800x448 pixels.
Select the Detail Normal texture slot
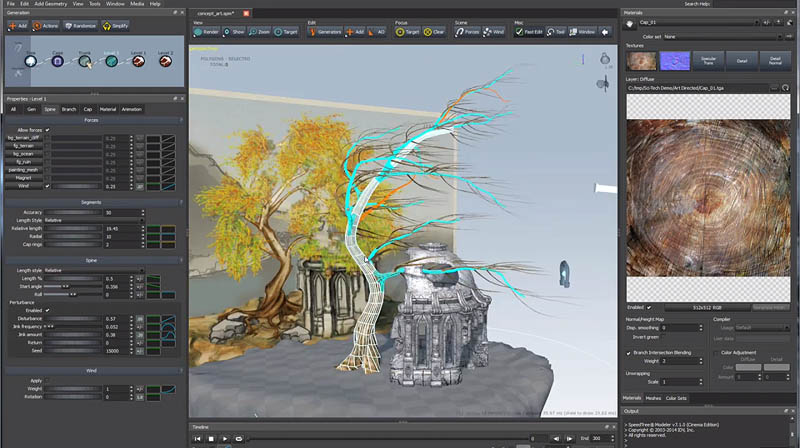pyautogui.click(x=774, y=61)
